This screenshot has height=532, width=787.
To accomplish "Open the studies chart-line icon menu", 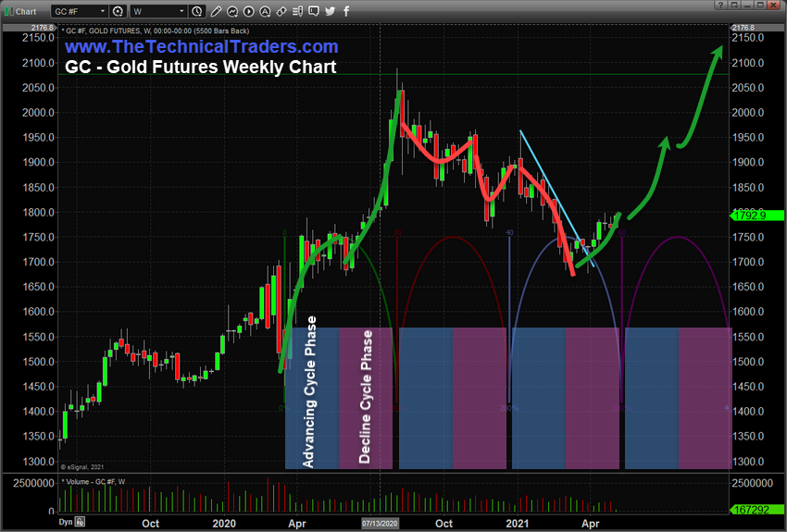I will (232, 11).
